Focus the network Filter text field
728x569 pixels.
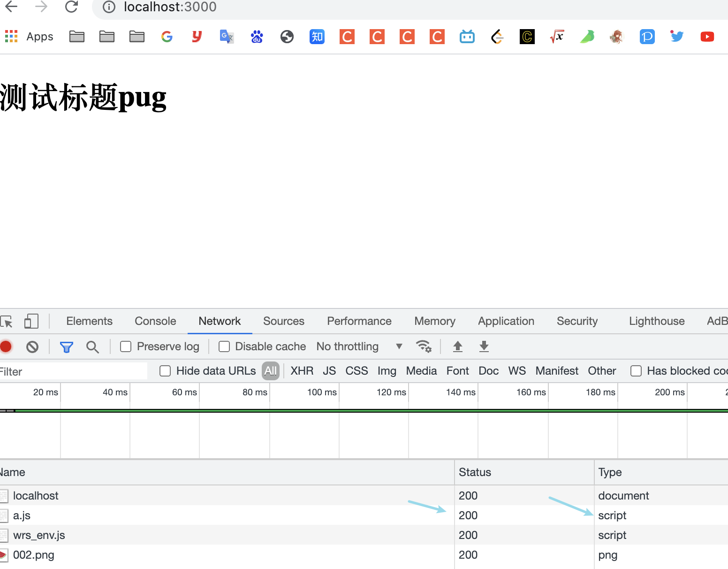pyautogui.click(x=73, y=371)
